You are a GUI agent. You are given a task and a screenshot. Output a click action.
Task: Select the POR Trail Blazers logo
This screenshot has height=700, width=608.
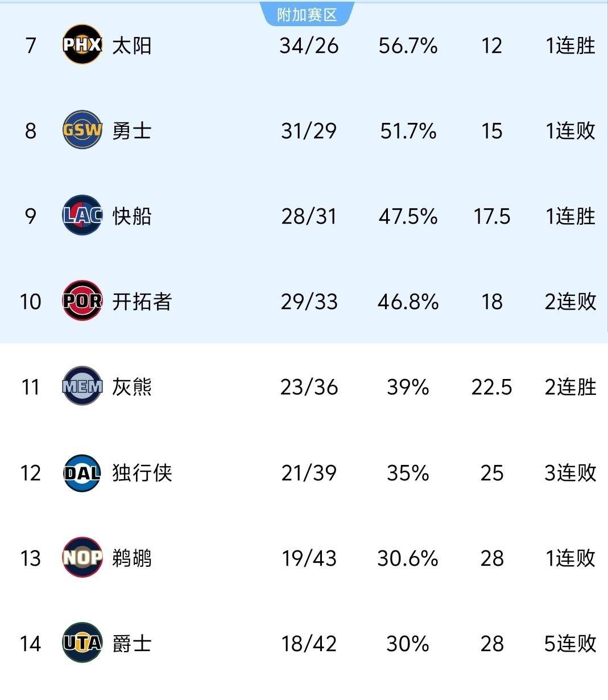tap(82, 301)
